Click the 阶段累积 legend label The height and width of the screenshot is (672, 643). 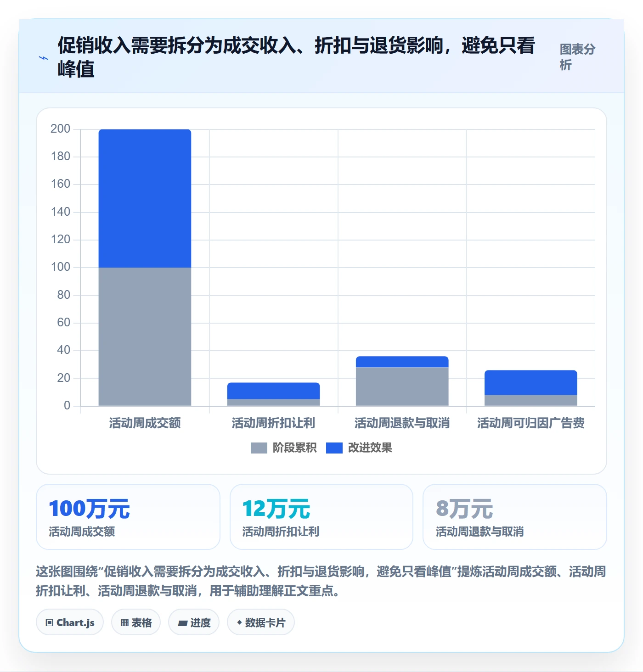[294, 448]
